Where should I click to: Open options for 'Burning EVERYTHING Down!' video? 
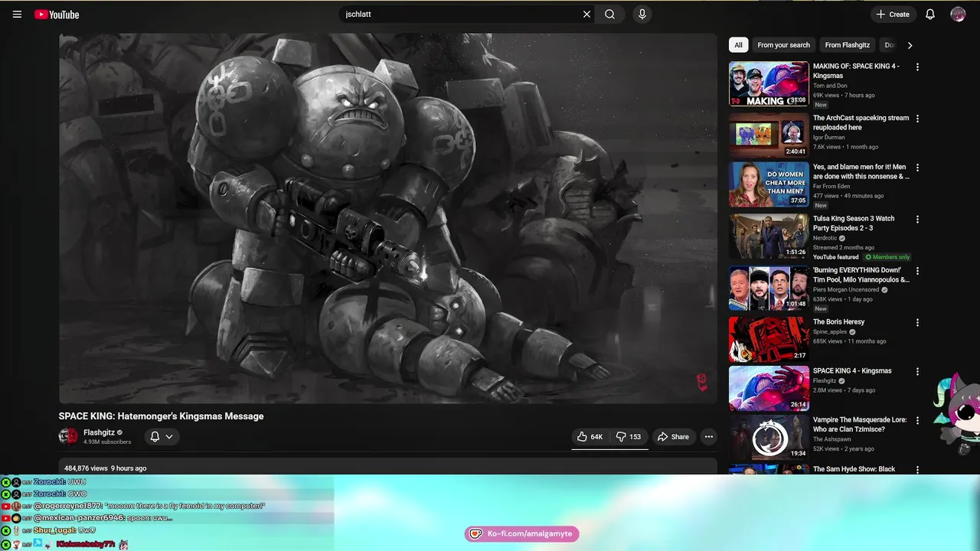(x=917, y=271)
